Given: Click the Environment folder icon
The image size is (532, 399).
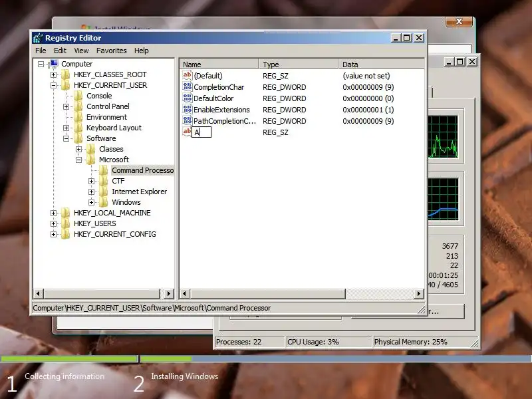Looking at the screenshot, I should pyautogui.click(x=78, y=117).
